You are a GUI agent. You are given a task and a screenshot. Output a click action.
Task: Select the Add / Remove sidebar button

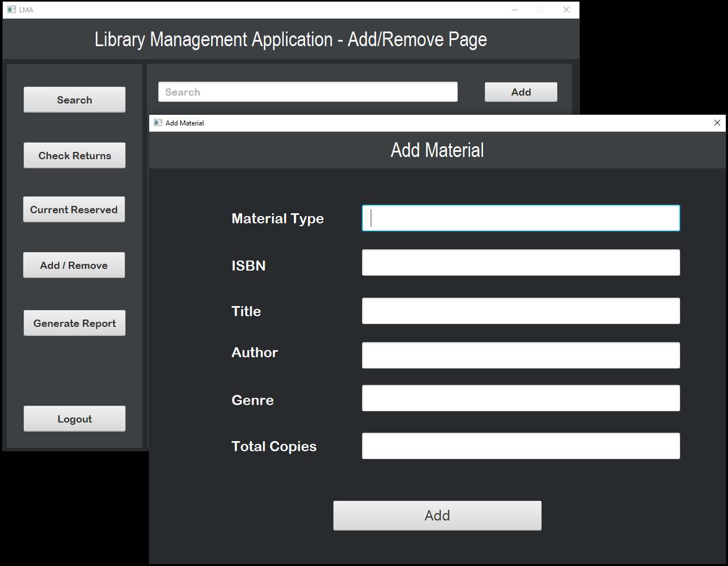tap(74, 265)
